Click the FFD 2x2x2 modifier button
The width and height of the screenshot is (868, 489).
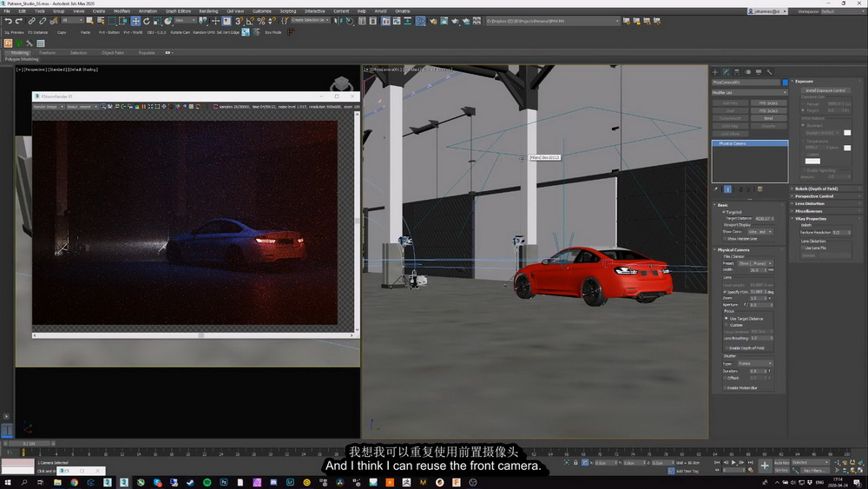pyautogui.click(x=768, y=103)
